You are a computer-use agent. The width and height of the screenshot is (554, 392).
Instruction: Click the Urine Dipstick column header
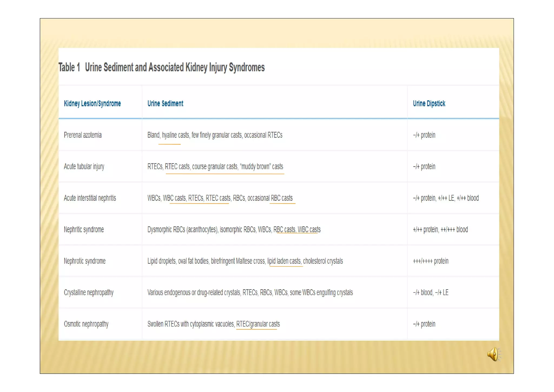pyautogui.click(x=429, y=104)
